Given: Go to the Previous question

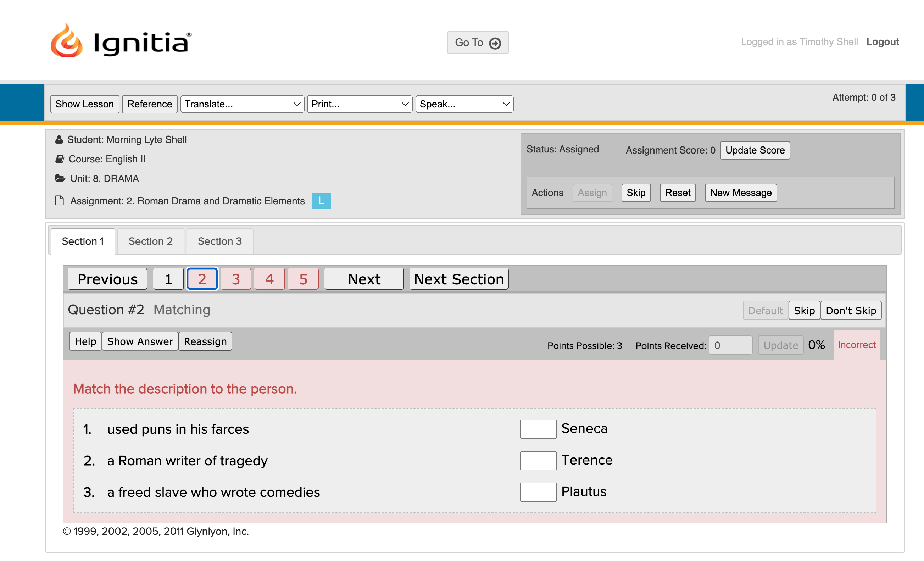Looking at the screenshot, I should point(108,279).
